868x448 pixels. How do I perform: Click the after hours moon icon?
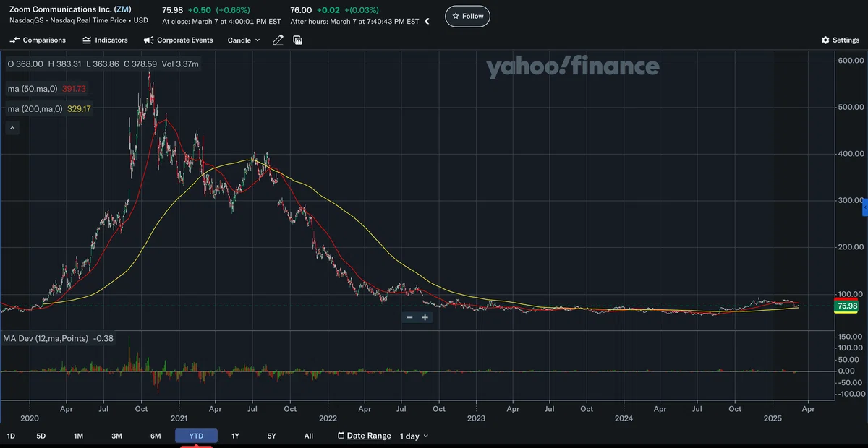click(427, 21)
